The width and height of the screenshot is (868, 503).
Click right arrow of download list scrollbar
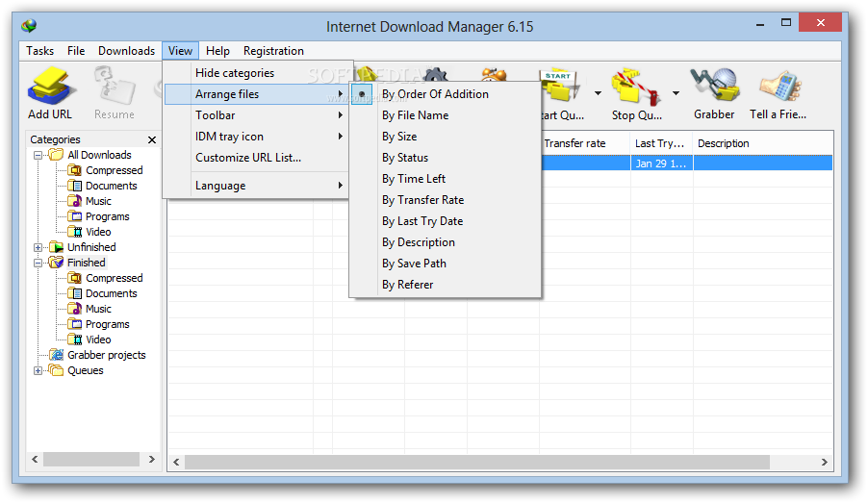[x=825, y=462]
